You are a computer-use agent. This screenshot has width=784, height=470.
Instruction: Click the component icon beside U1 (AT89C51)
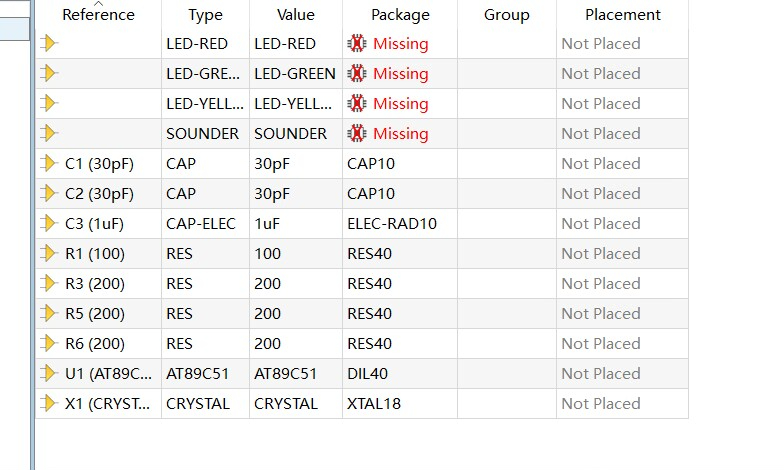pos(48,374)
